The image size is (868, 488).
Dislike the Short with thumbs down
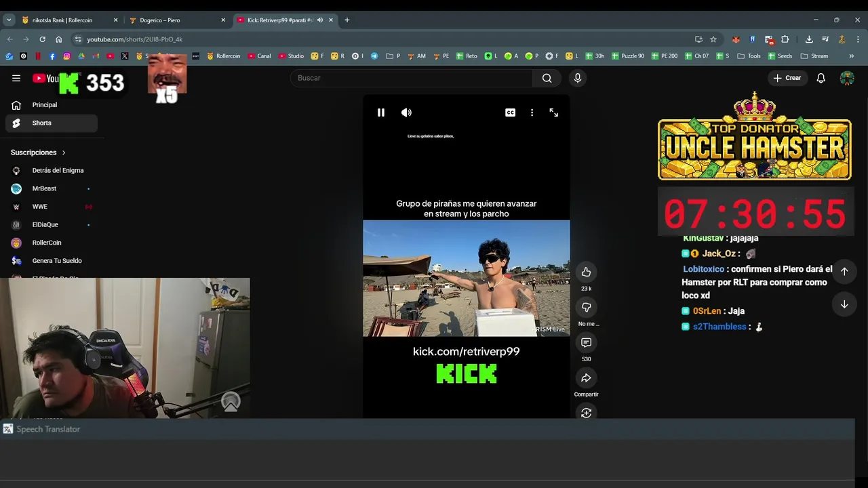tap(586, 307)
